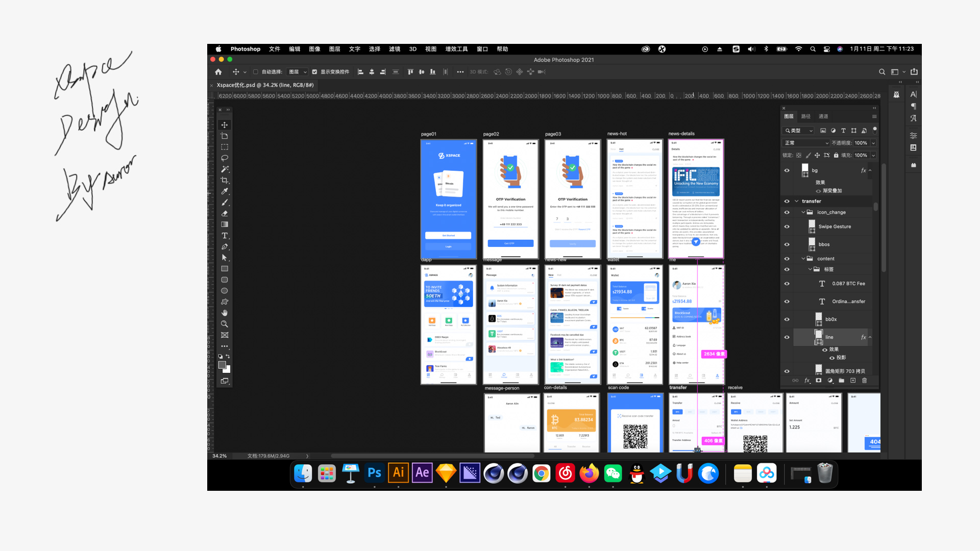Select the Rectangular Marquee tool
The width and height of the screenshot is (980, 551).
coord(224,147)
